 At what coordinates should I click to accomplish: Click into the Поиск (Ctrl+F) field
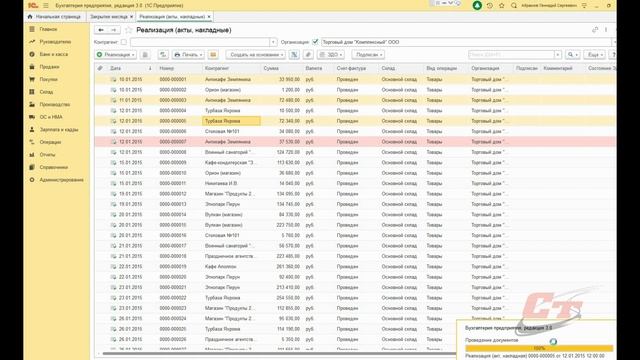511,55
